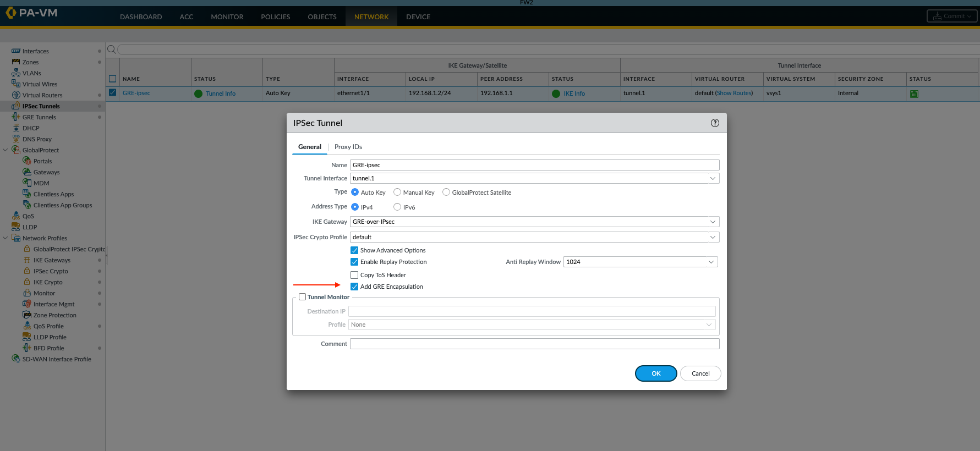
Task: Click the IPSec Crypto profile icon
Action: click(27, 271)
